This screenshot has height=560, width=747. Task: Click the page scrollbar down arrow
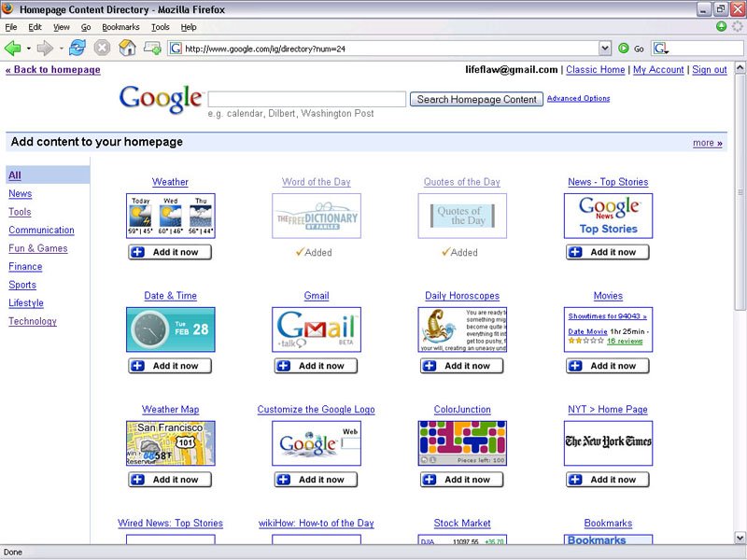(x=740, y=539)
